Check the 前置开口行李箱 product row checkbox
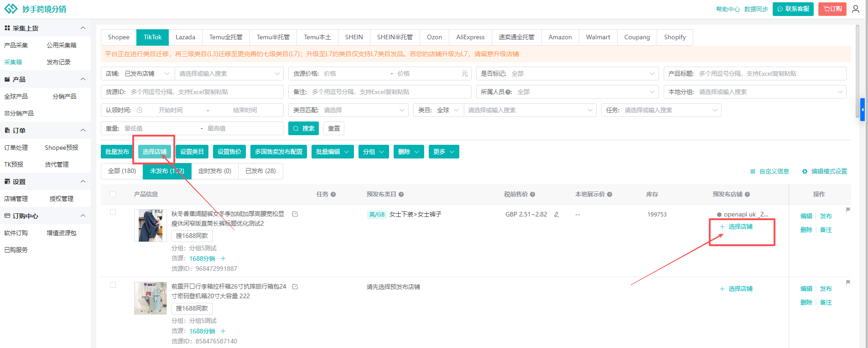This screenshot has height=348, width=868. (x=113, y=285)
